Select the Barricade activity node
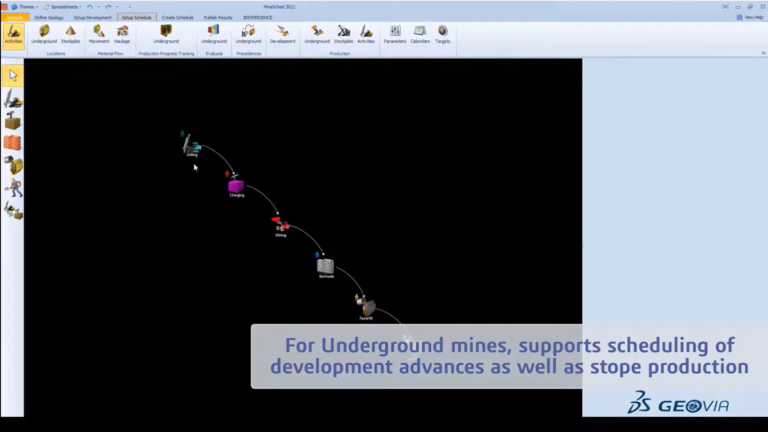Viewport: 768px width, 432px height. (x=326, y=267)
